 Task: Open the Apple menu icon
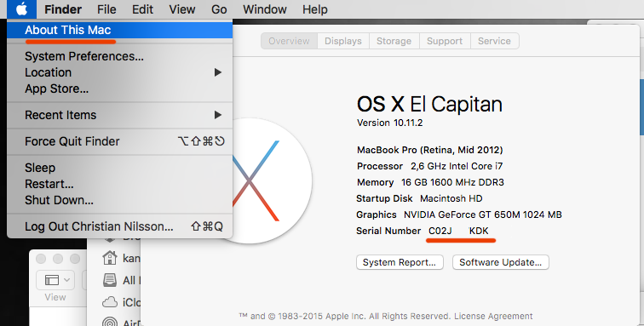pyautogui.click(x=21, y=9)
